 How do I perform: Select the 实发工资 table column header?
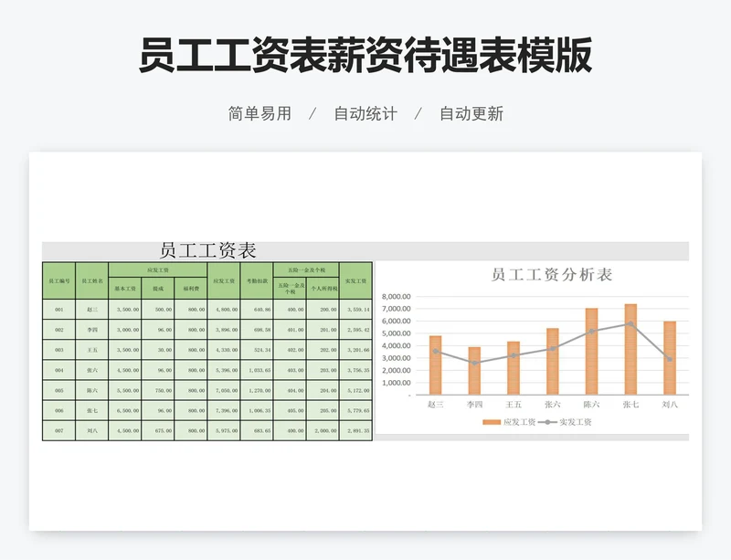(x=355, y=280)
